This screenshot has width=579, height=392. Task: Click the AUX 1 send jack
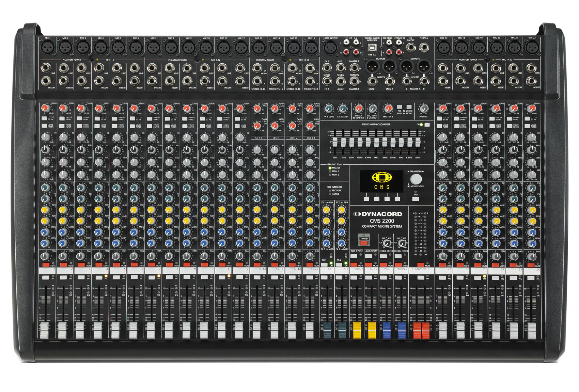point(341,68)
